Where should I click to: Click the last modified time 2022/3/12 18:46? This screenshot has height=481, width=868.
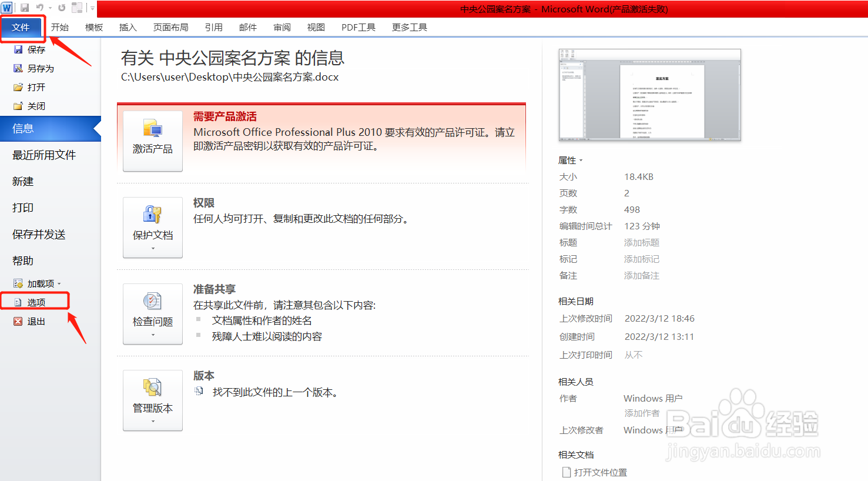click(x=659, y=318)
